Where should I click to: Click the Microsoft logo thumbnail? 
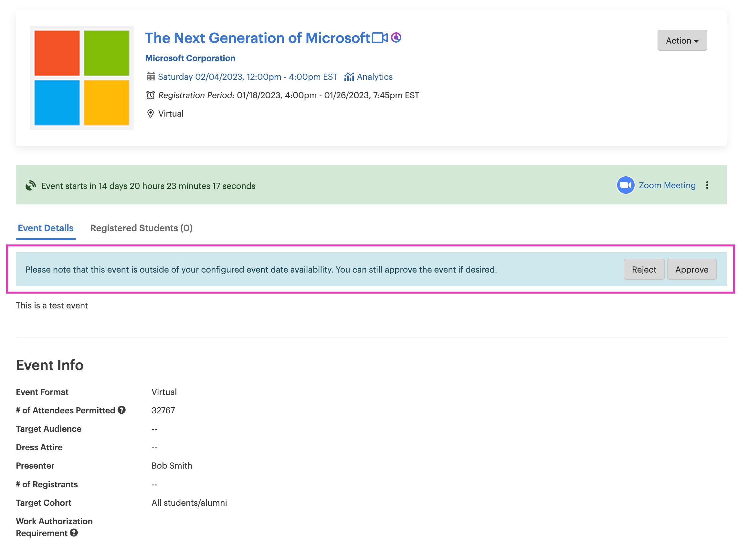(x=82, y=78)
